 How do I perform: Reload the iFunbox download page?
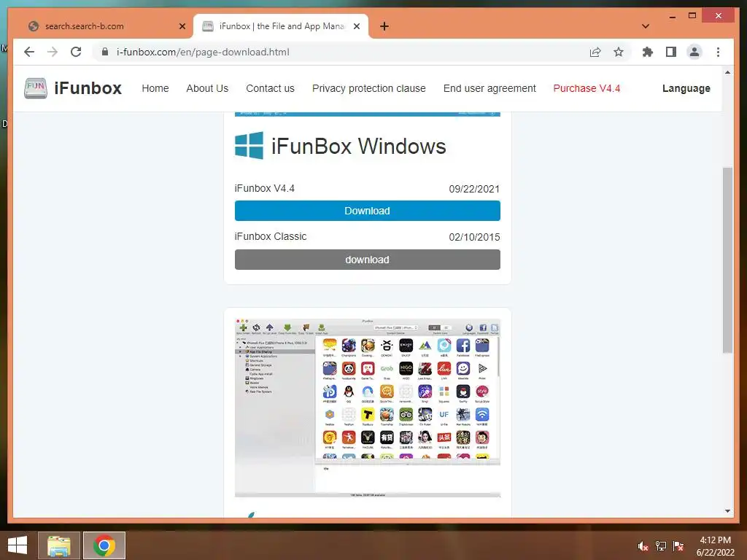point(76,52)
